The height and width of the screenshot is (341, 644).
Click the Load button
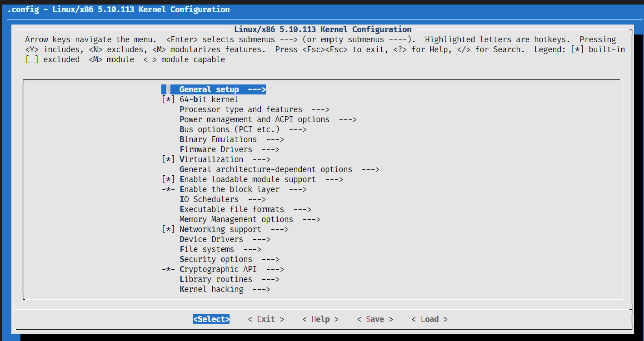[x=429, y=319]
